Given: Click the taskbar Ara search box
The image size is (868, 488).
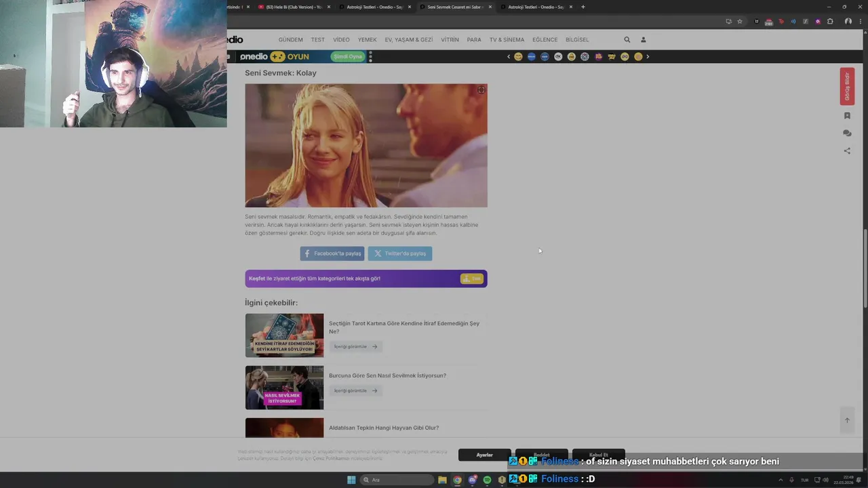Looking at the screenshot, I should coord(397,480).
